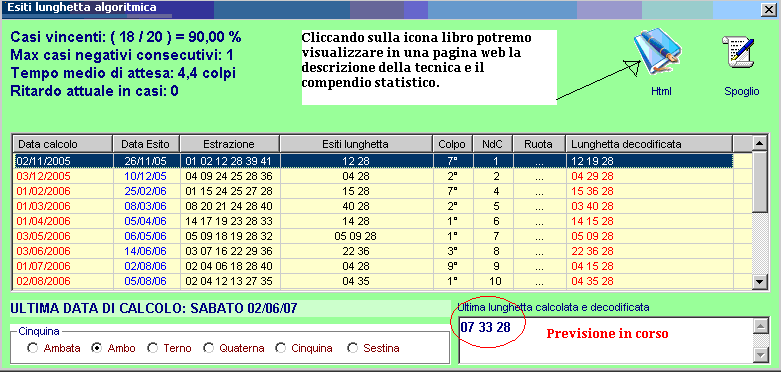Sort by Data calcolo column header
The image size is (781, 372).
62,144
